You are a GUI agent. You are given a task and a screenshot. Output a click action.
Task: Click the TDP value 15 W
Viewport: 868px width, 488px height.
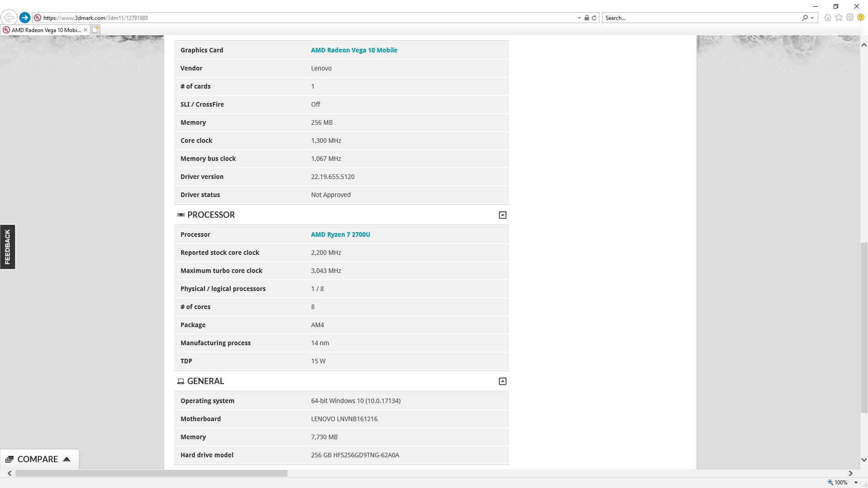318,361
